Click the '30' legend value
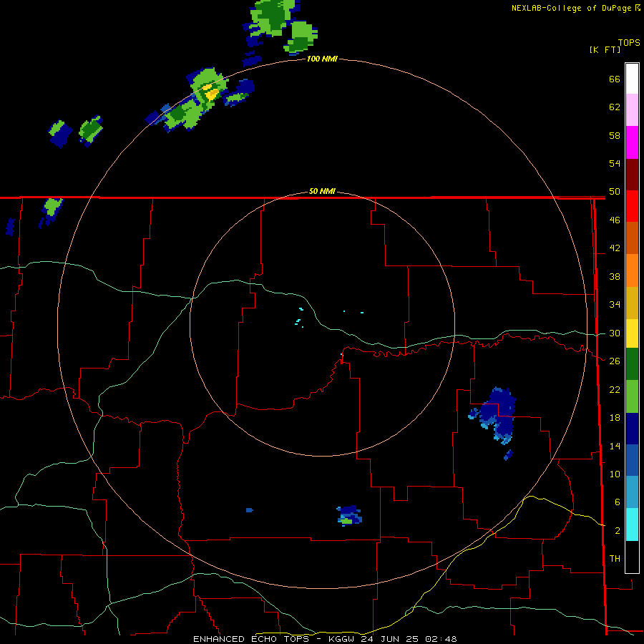Viewport: 644px width, 644px height. [x=615, y=333]
